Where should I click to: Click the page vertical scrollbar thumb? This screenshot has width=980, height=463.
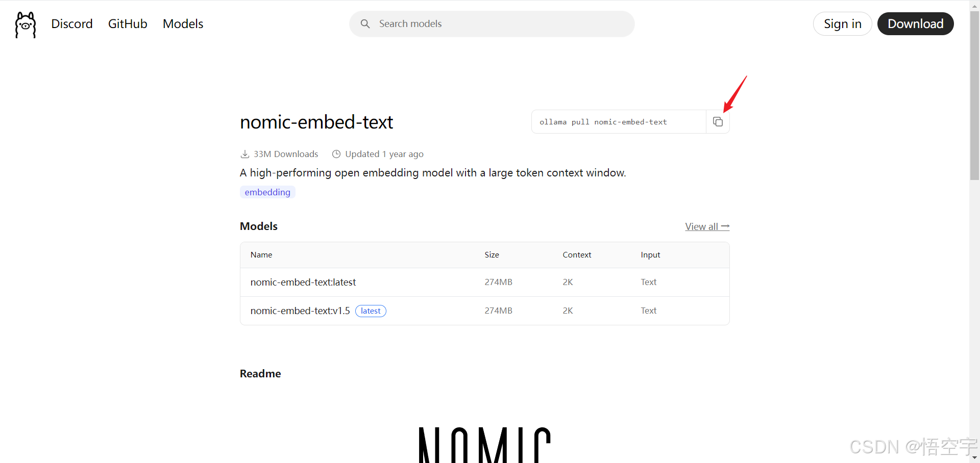(974, 97)
